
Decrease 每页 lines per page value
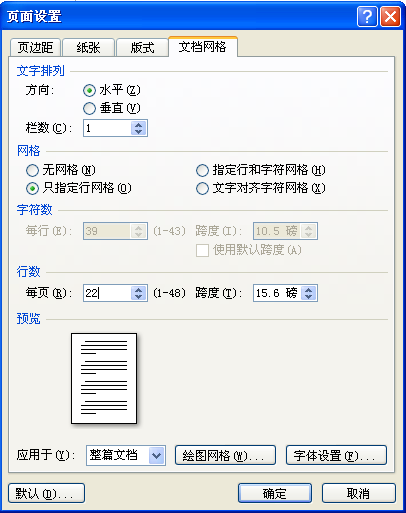139,297
